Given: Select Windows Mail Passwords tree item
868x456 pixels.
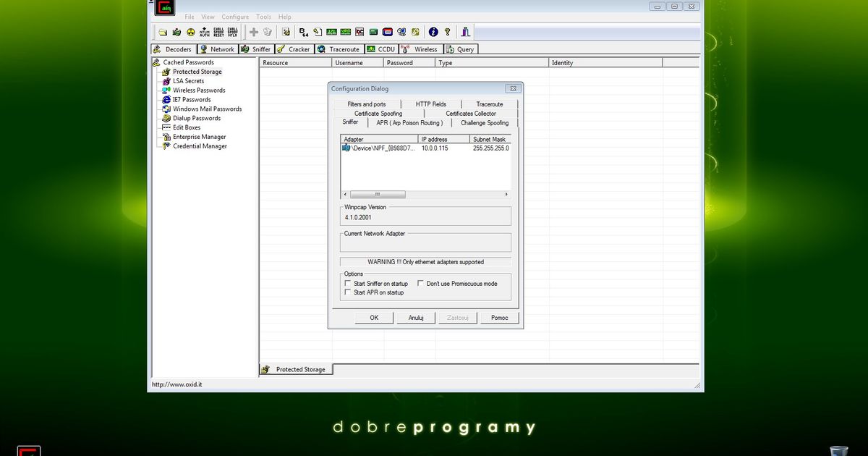Looking at the screenshot, I should click(x=207, y=109).
